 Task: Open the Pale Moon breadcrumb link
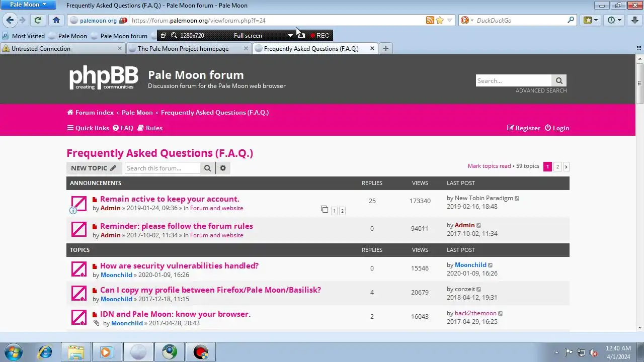pyautogui.click(x=137, y=112)
